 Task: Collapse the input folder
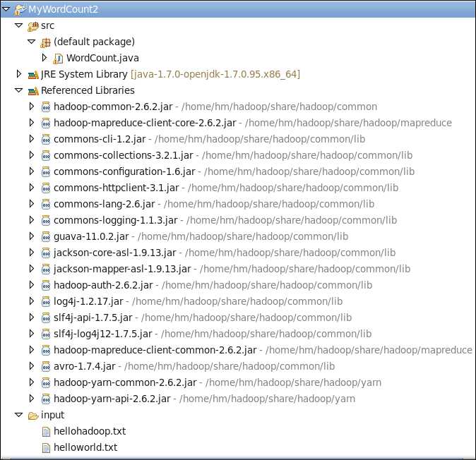(19, 415)
